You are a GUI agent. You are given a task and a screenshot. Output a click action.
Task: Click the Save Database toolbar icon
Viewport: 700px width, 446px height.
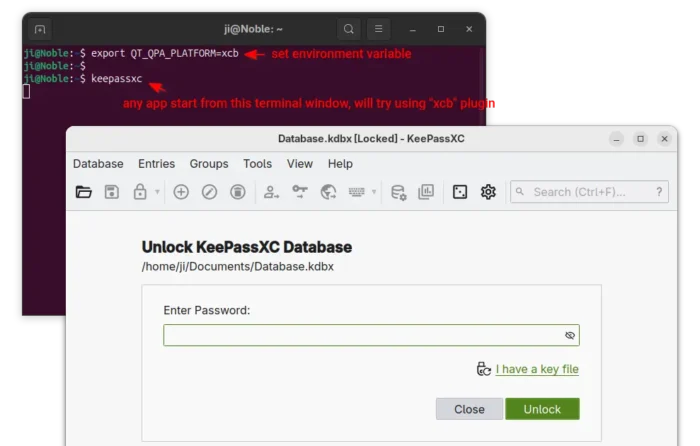point(112,192)
